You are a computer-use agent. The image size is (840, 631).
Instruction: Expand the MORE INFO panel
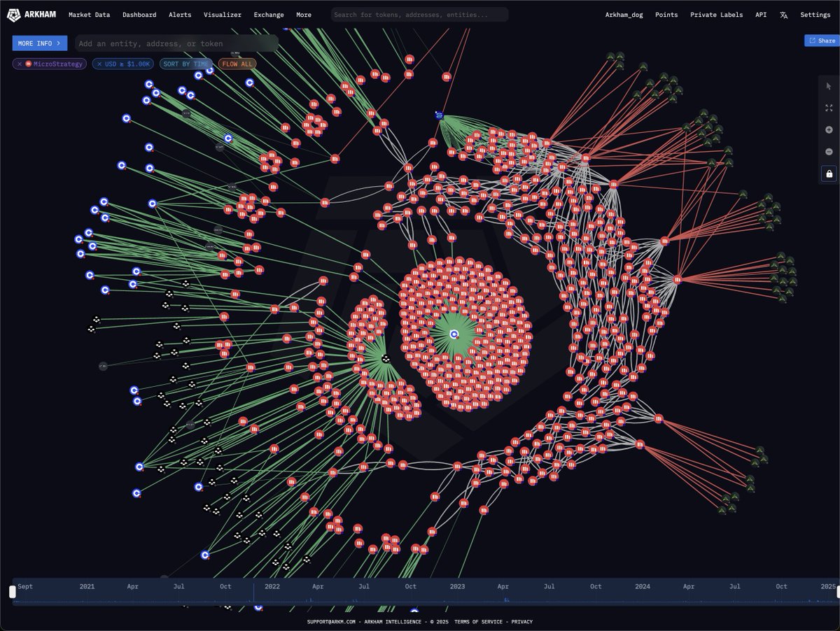tap(40, 43)
